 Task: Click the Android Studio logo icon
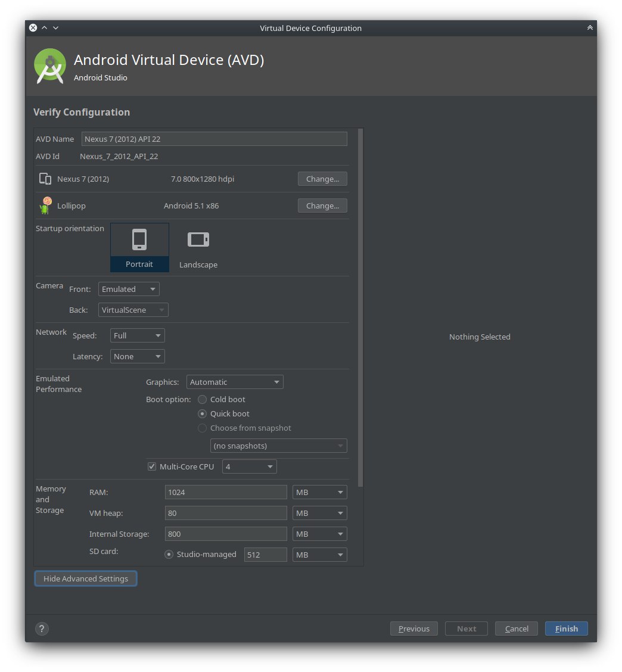point(50,67)
